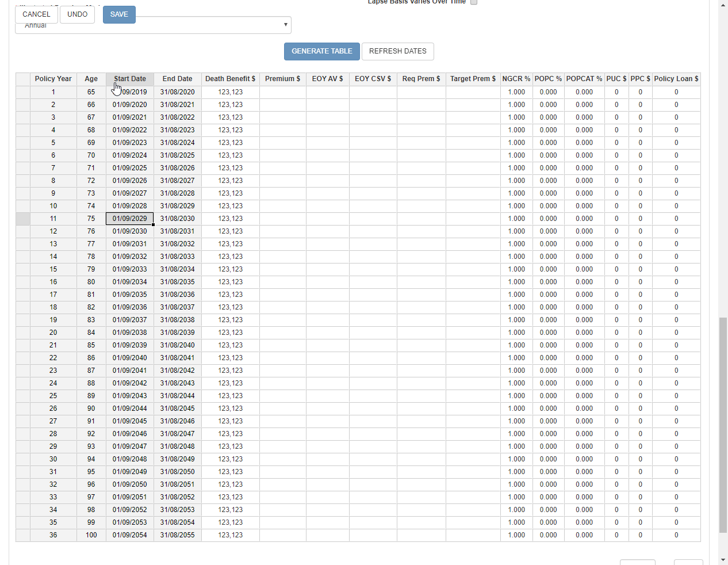Select the Premium $ cell for policy year 1
This screenshot has width=728, height=565.
point(282,92)
